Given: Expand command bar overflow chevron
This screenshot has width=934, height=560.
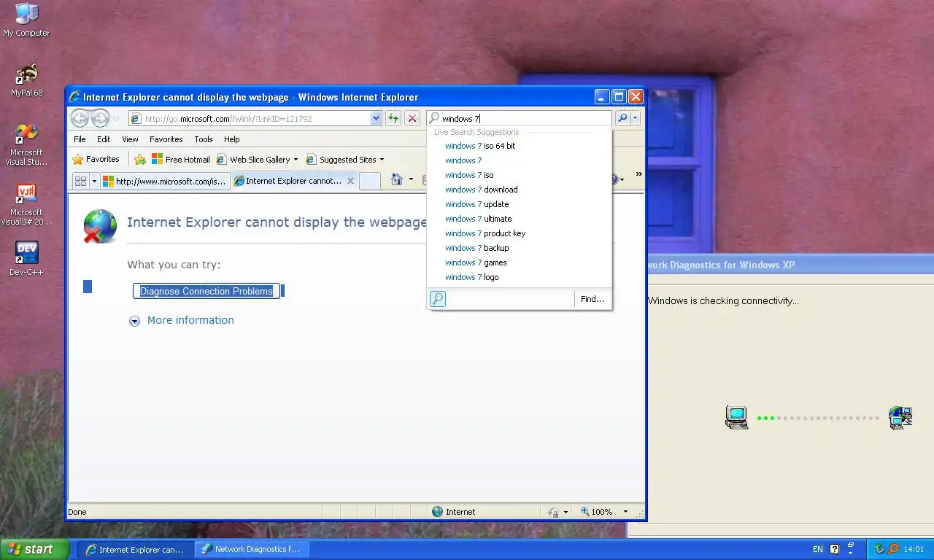Looking at the screenshot, I should tap(638, 175).
